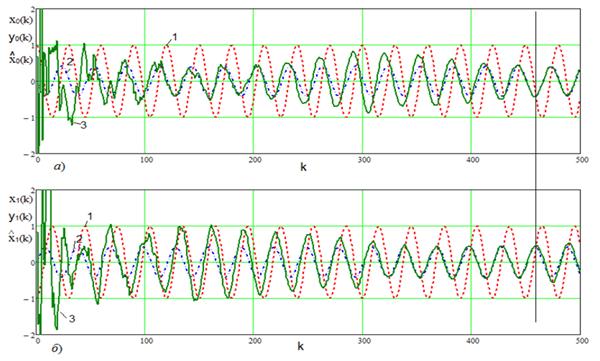Click curve annotation 3 in the top chart
Image resolution: width=600 pixels, height=361 pixels.
click(x=83, y=125)
